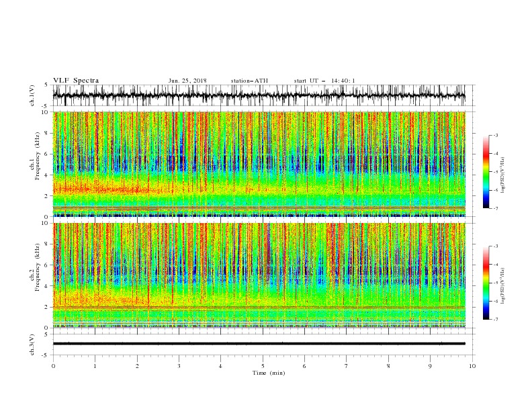Click the "7" tick on the time axis
Image resolution: width=532 pixels, height=411 pixels.
point(347,366)
